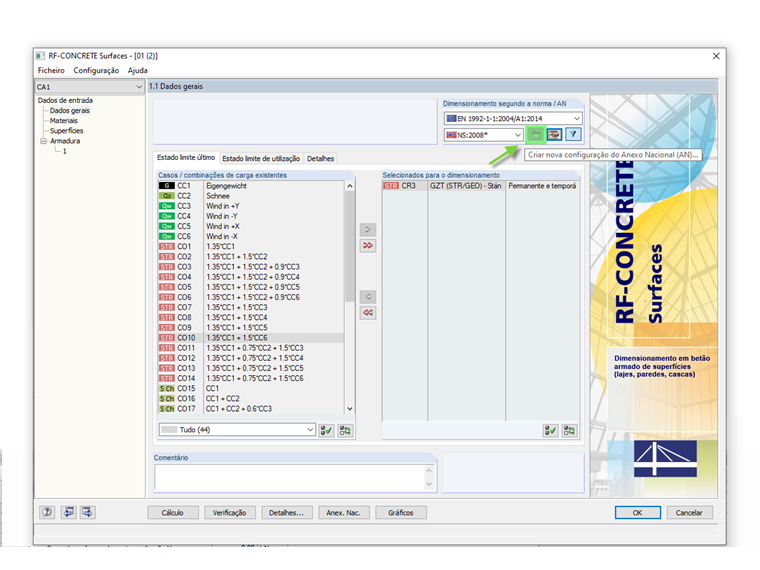
Task: Select combination CO8 in the list
Action: click(x=251, y=317)
